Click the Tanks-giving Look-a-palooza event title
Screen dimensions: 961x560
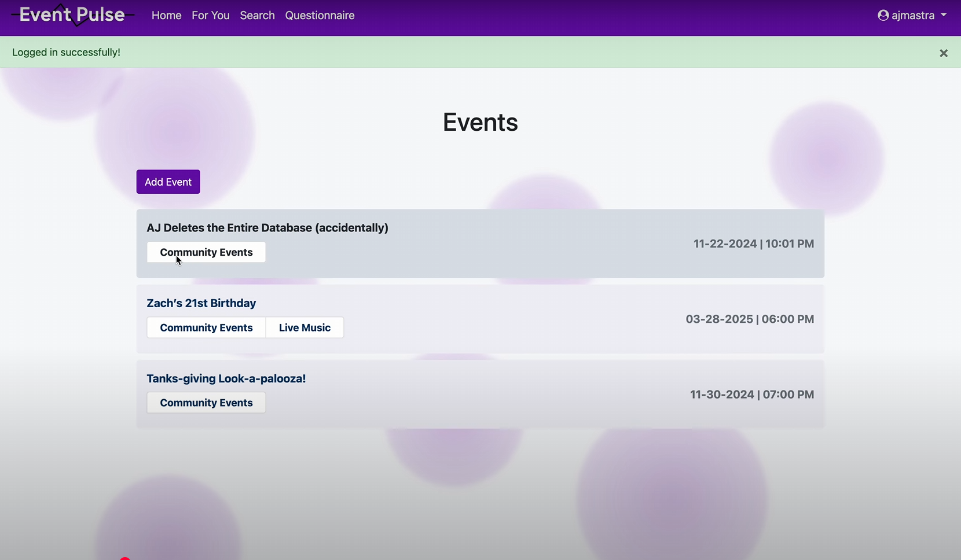[226, 378]
